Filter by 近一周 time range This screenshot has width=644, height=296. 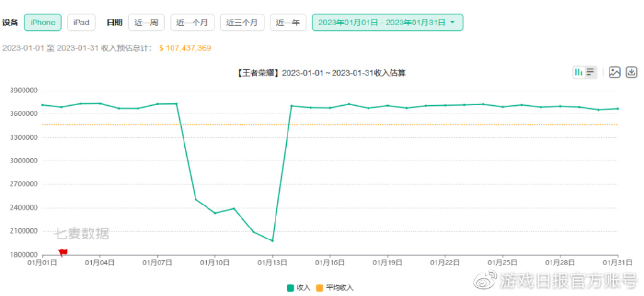click(146, 23)
